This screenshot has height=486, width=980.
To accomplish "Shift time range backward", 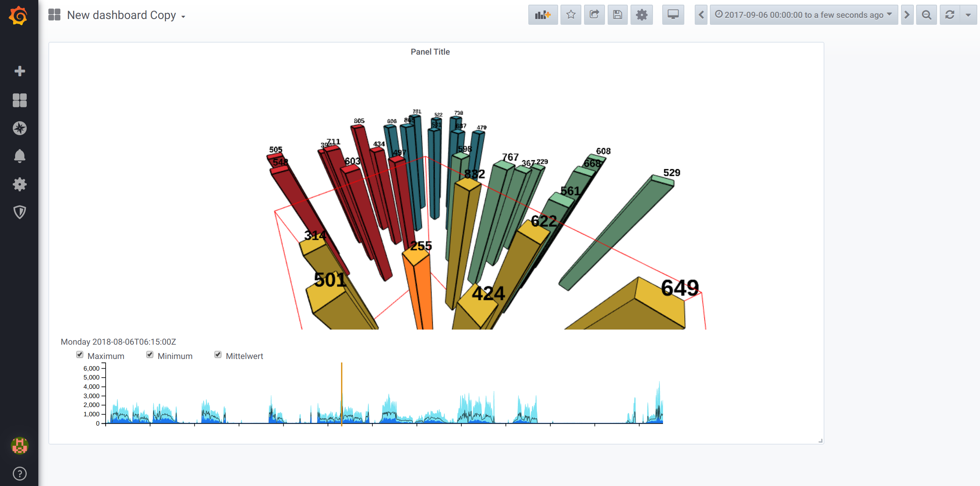I will (x=701, y=15).
